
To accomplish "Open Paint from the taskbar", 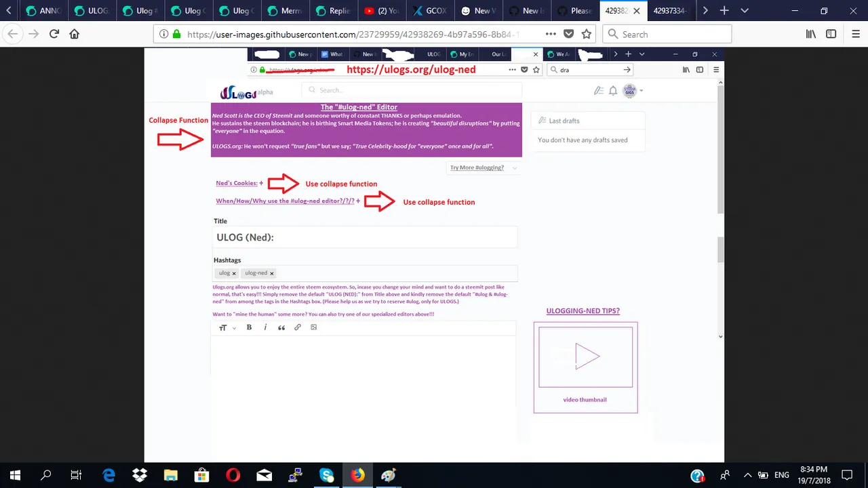I will point(389,475).
